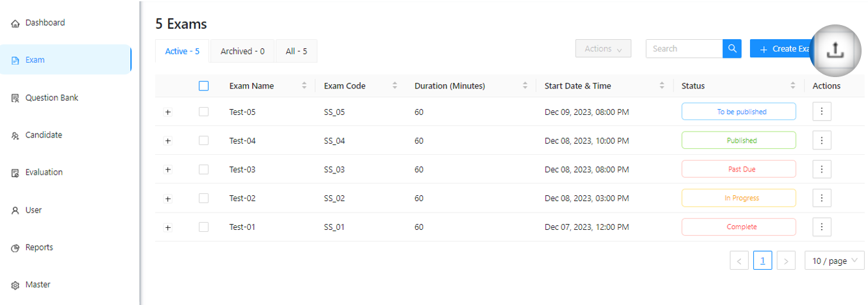Expand the Test-01 row details
Screen dimensions: 868x305
click(x=168, y=227)
